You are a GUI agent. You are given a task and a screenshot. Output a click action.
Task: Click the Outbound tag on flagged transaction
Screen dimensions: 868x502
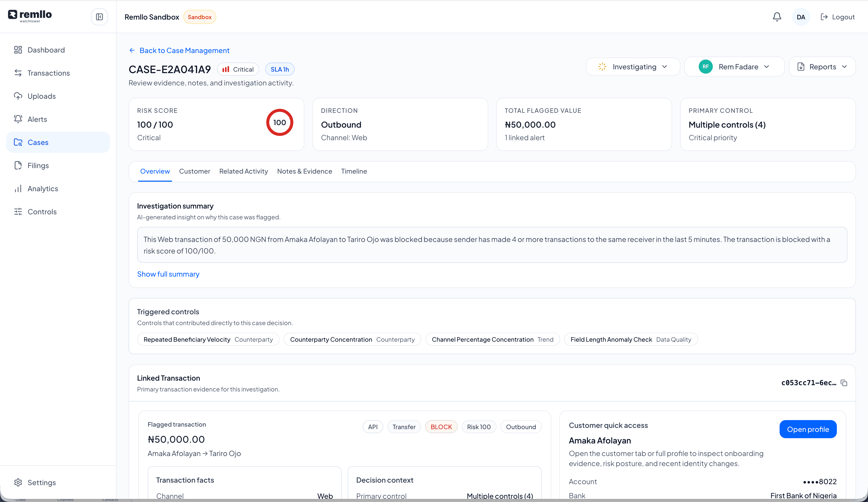click(521, 427)
